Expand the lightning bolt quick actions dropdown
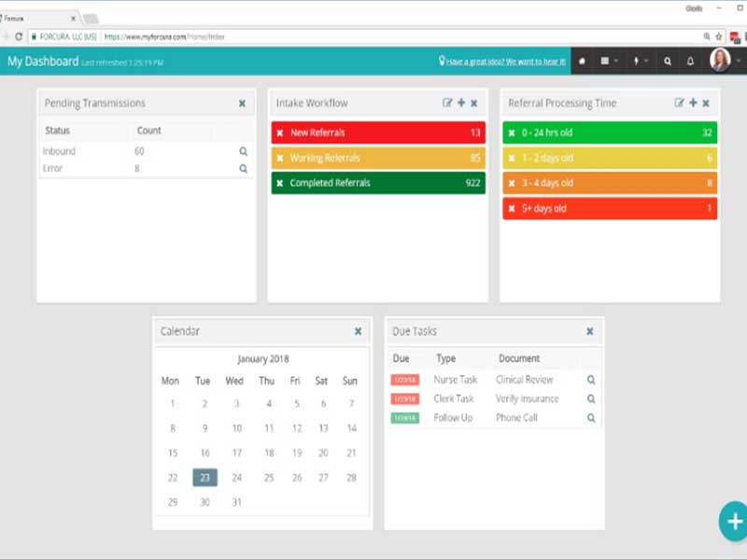This screenshot has height=560, width=747. (640, 61)
